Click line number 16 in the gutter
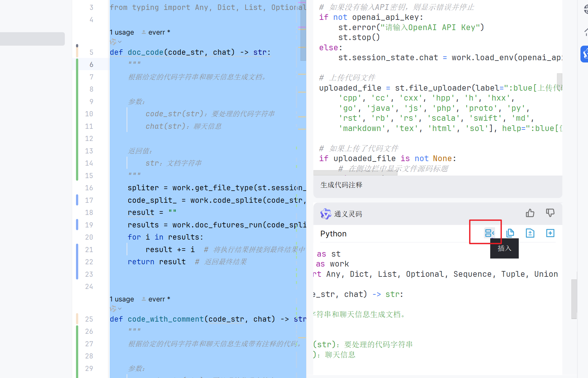The width and height of the screenshot is (588, 378). [89, 188]
